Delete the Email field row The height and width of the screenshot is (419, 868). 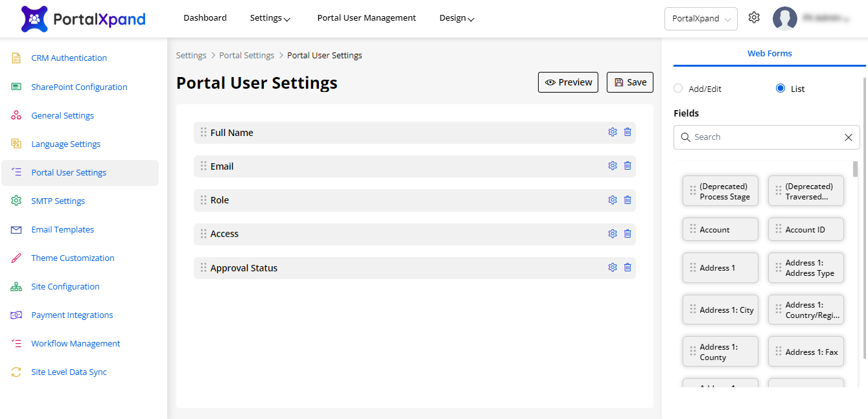pyautogui.click(x=628, y=166)
